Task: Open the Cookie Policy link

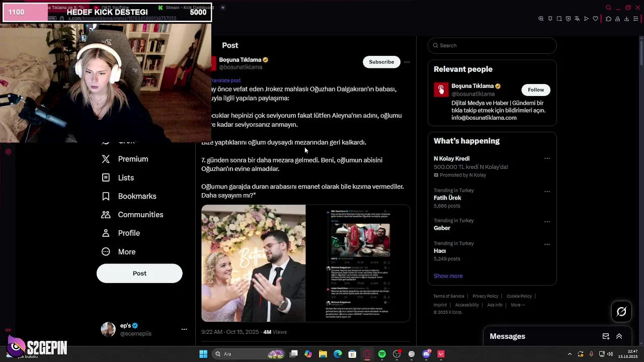Action: [519, 296]
